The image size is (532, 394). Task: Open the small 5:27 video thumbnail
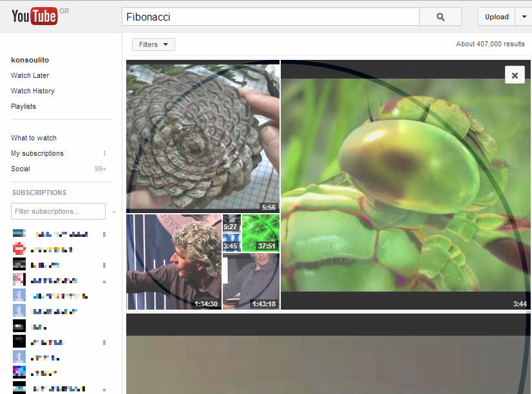click(x=232, y=223)
